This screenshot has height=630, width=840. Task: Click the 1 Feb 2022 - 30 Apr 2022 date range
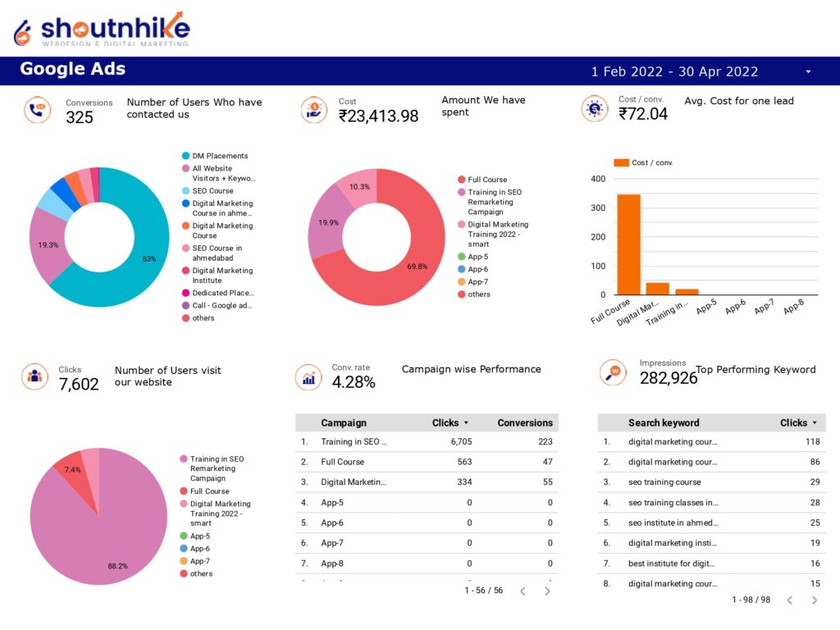click(674, 71)
